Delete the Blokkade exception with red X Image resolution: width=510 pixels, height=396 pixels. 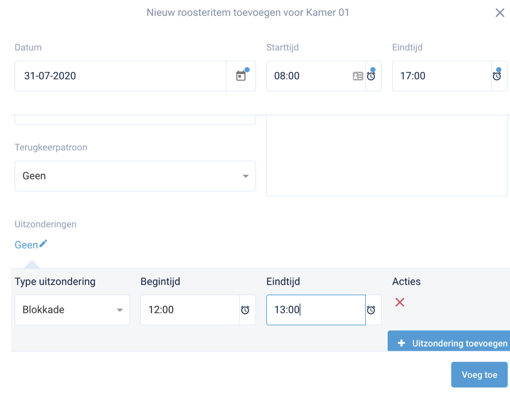[400, 302]
